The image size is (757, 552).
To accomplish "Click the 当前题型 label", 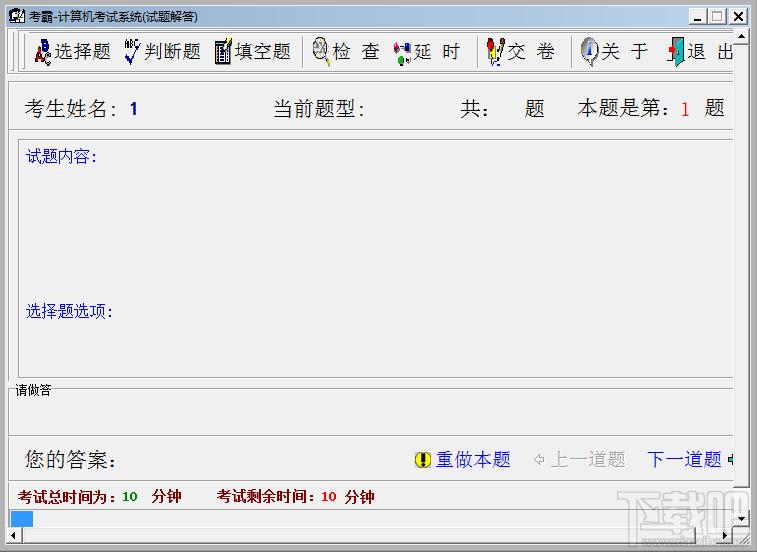I will point(319,109).
